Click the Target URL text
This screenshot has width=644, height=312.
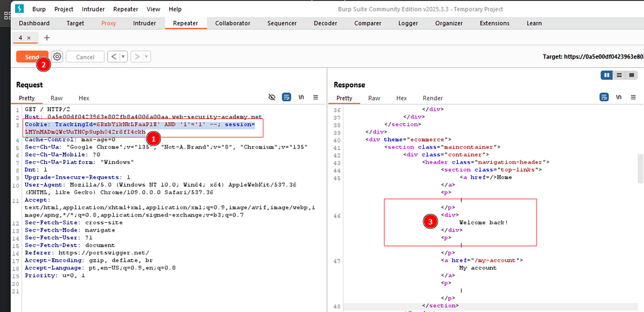coord(592,57)
